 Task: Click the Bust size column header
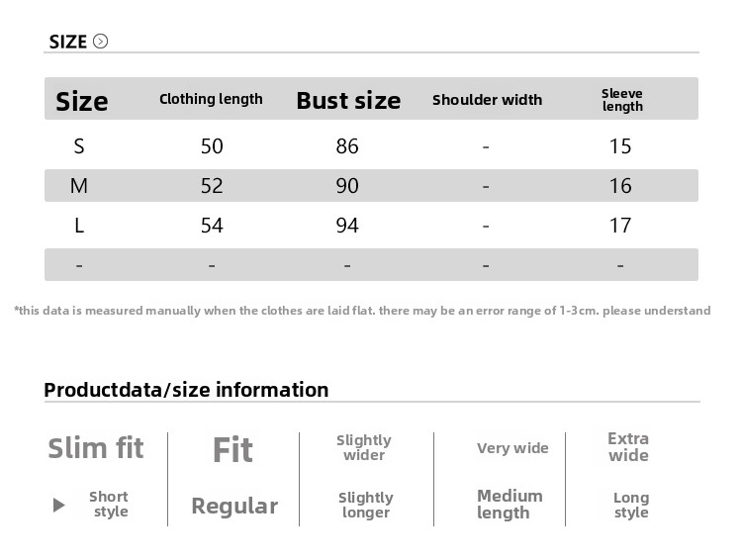348,100
